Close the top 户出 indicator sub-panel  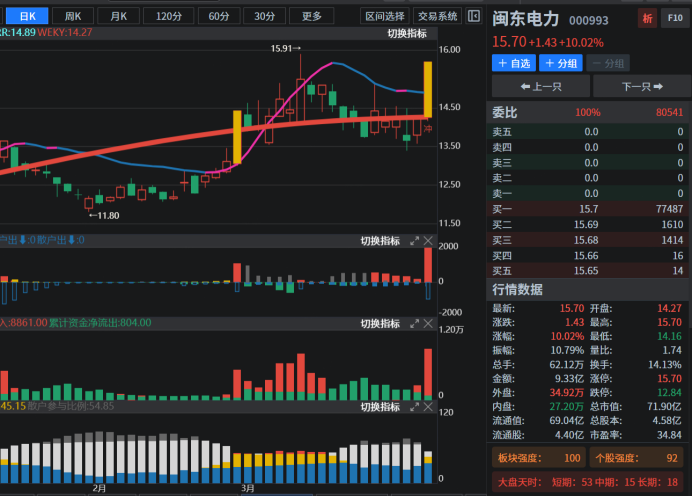point(429,241)
